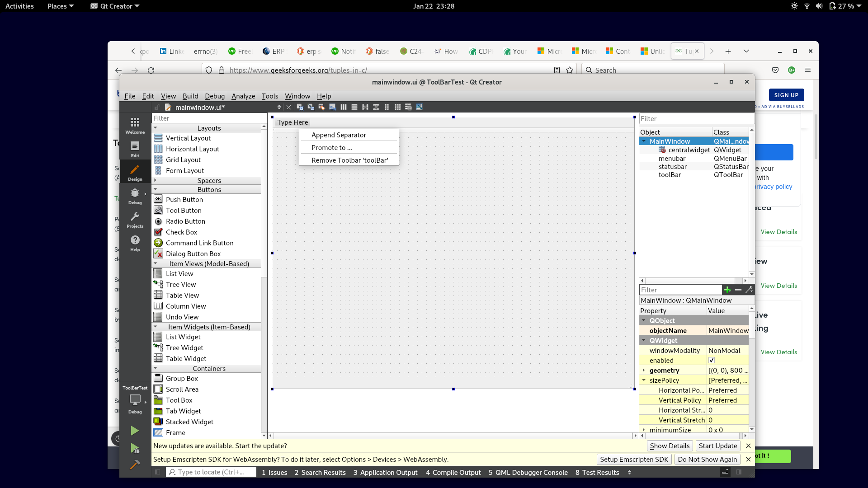Open Debug mode in the sidebar
Viewport: 868px width, 488px height.
(135, 196)
